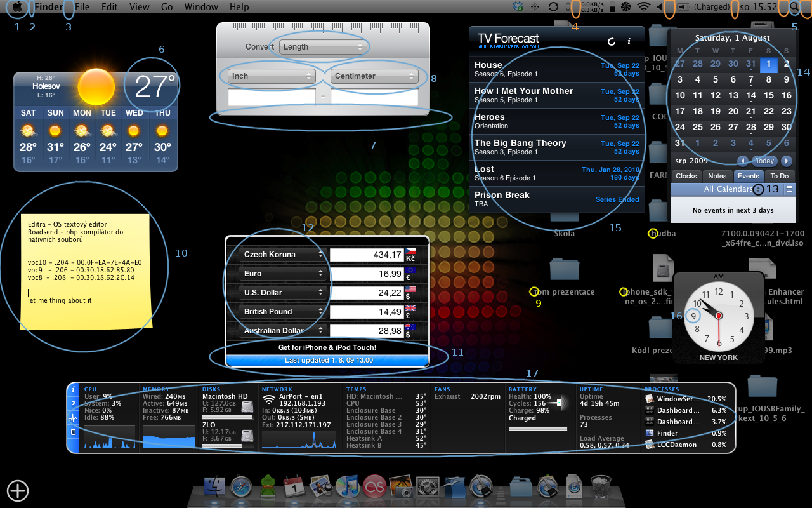Click the iStat question mark button
This screenshot has height=508, width=812.
click(x=74, y=404)
